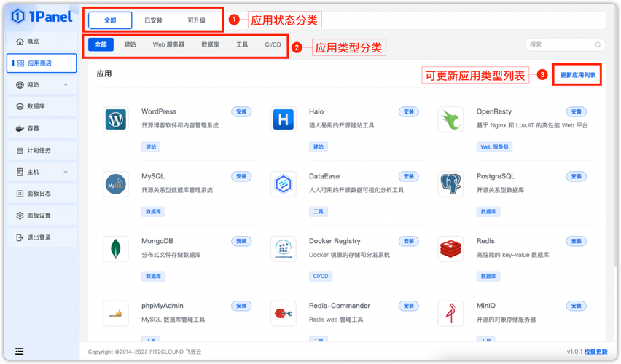Click the 数据库 tag under MySQL

point(153,212)
